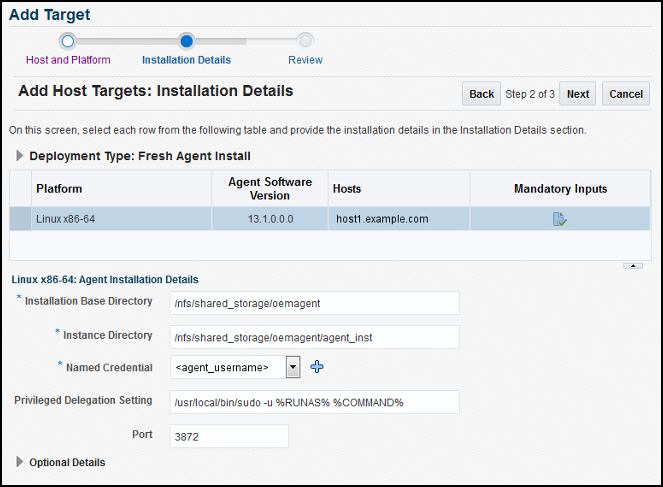Collapse table panel with small up arrow

pos(633,266)
